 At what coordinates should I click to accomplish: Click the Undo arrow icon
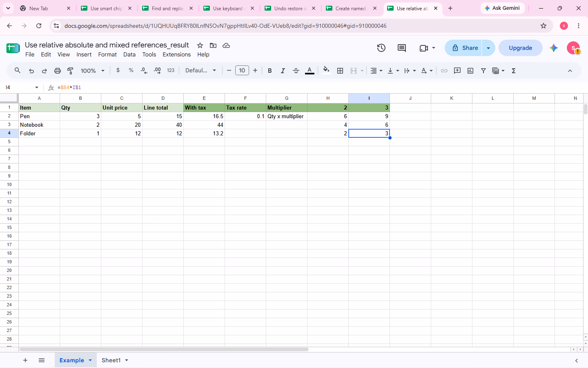(31, 71)
